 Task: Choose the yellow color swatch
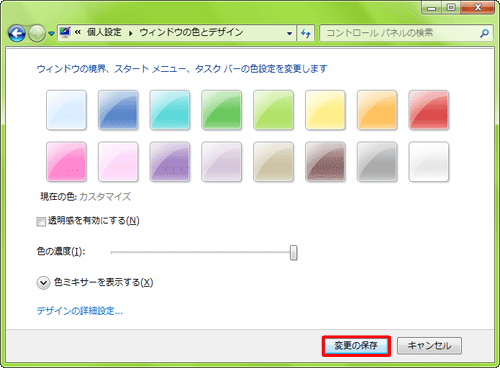(325, 110)
